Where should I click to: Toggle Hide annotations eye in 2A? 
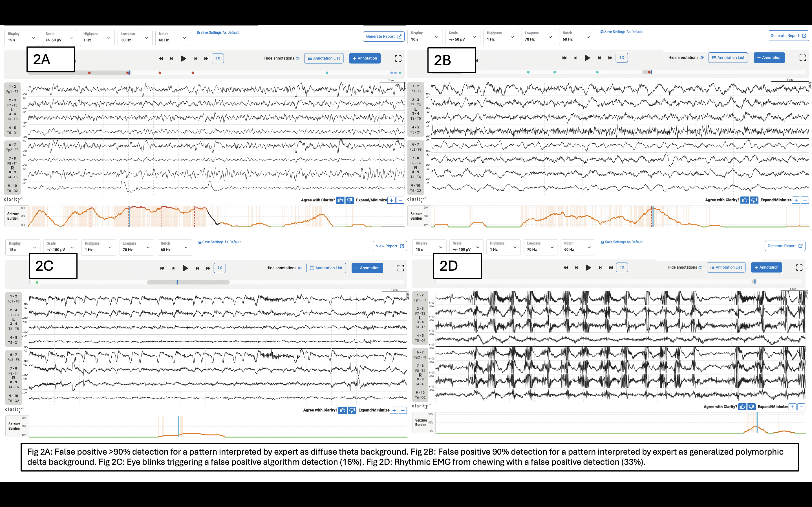(297, 58)
